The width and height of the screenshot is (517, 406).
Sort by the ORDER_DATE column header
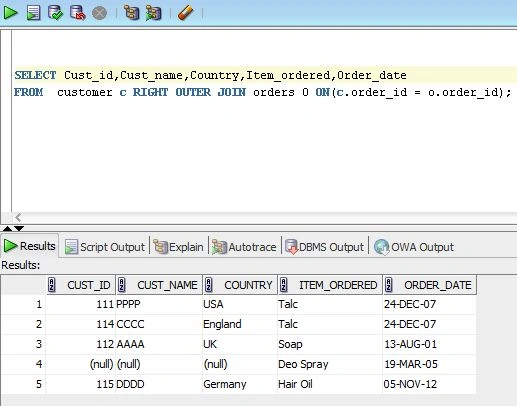click(430, 285)
